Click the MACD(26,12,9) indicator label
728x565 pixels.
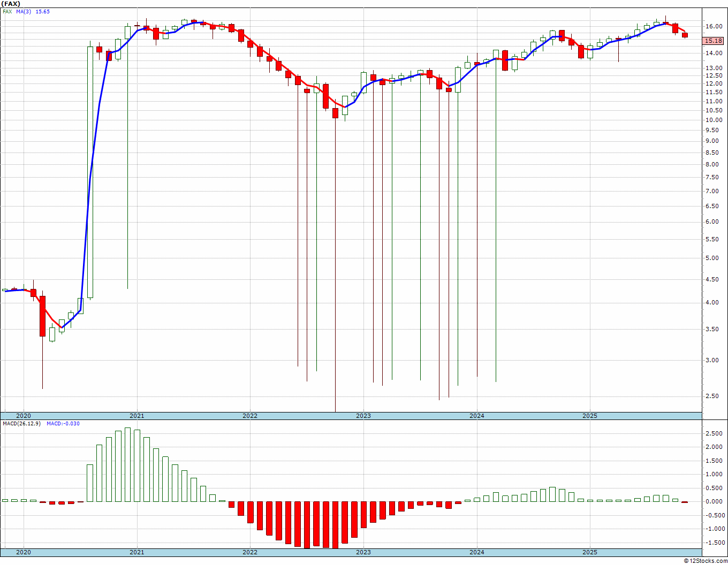pyautogui.click(x=22, y=424)
